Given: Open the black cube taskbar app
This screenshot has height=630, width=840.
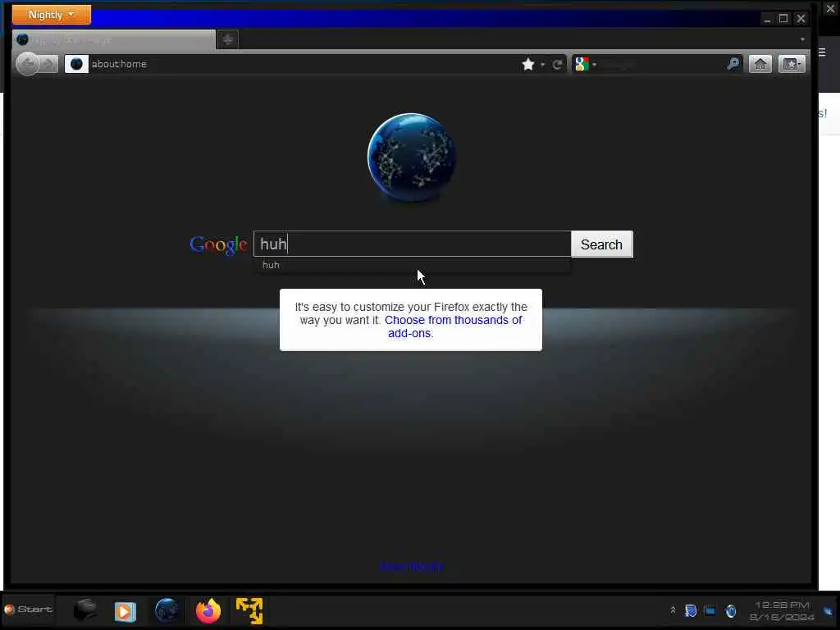Looking at the screenshot, I should (x=84, y=610).
